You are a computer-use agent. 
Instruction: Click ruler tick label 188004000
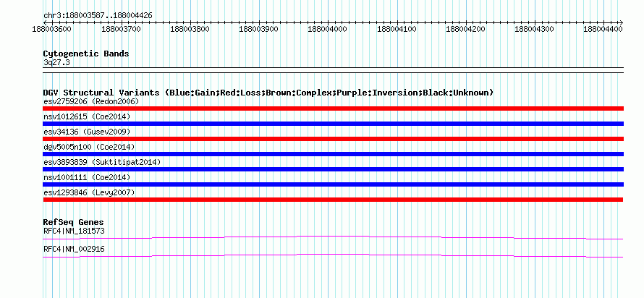tap(327, 29)
